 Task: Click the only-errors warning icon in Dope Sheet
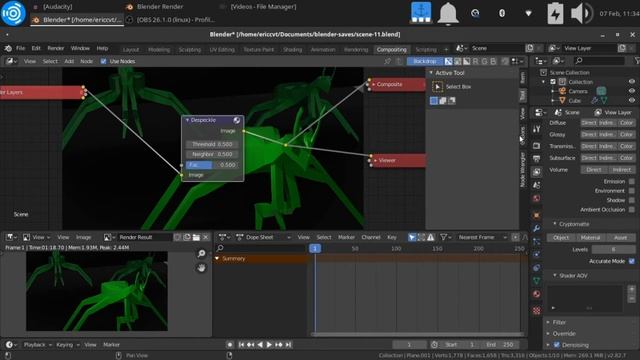point(431,237)
